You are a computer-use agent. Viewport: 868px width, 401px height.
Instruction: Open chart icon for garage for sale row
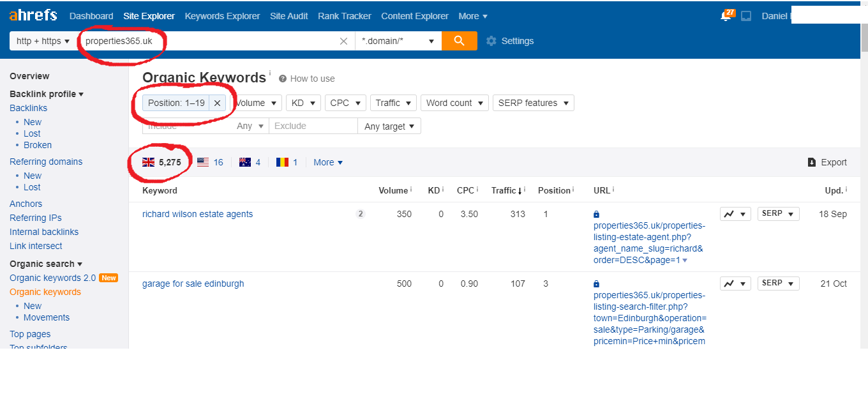(x=735, y=284)
